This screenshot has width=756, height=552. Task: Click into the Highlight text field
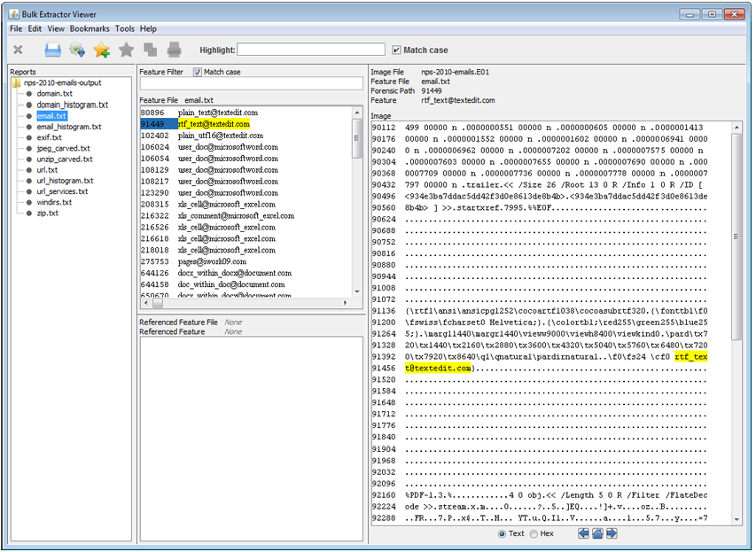(310, 51)
